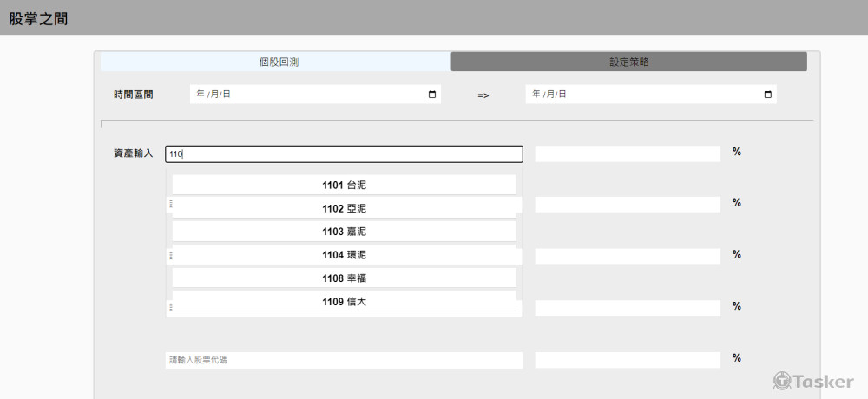Select 1108 幸福 stock suggestion

344,278
